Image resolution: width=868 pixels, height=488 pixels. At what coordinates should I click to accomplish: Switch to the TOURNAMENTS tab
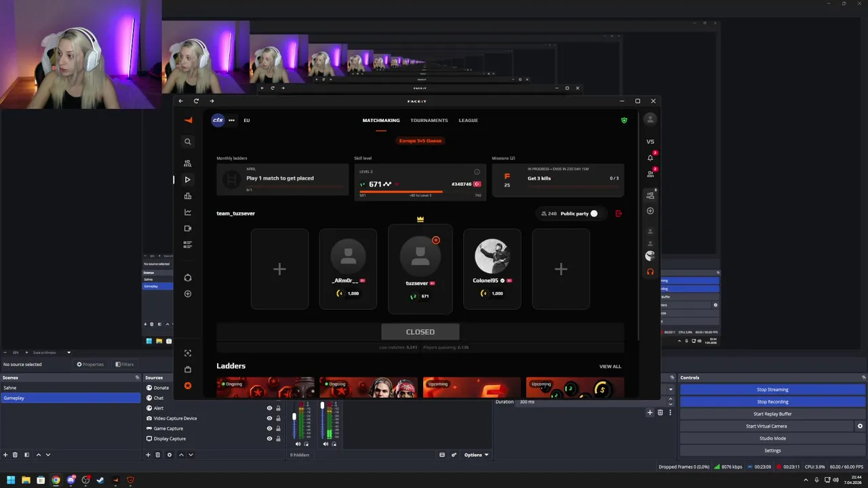429,121
